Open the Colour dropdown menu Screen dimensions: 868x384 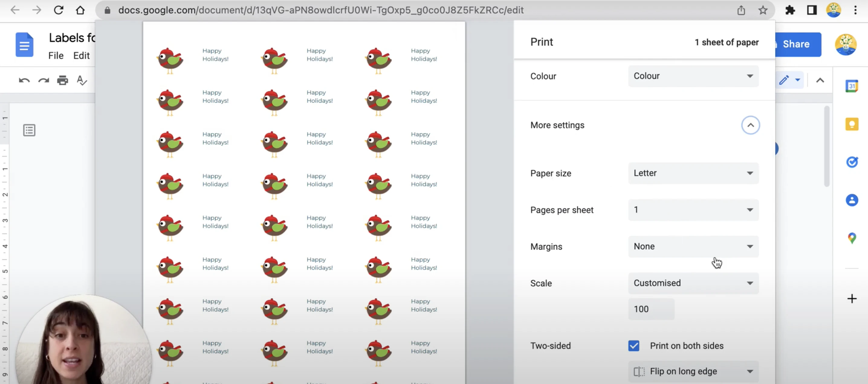[x=694, y=76]
